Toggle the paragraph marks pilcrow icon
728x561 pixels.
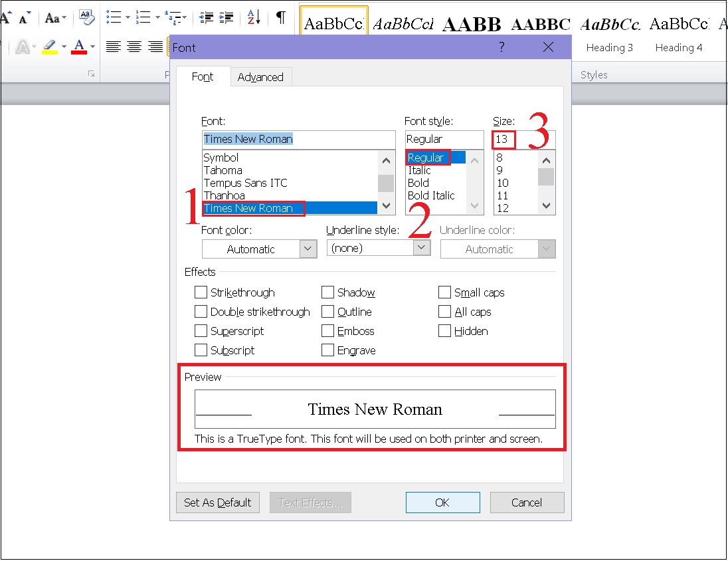pyautogui.click(x=281, y=17)
